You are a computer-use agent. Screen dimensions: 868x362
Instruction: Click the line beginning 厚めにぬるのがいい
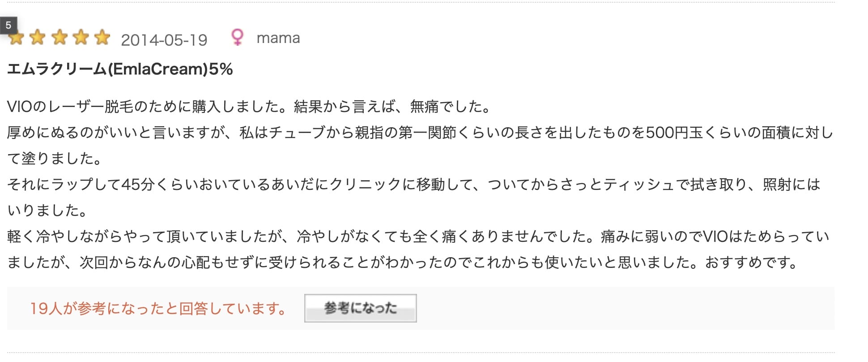click(x=420, y=133)
